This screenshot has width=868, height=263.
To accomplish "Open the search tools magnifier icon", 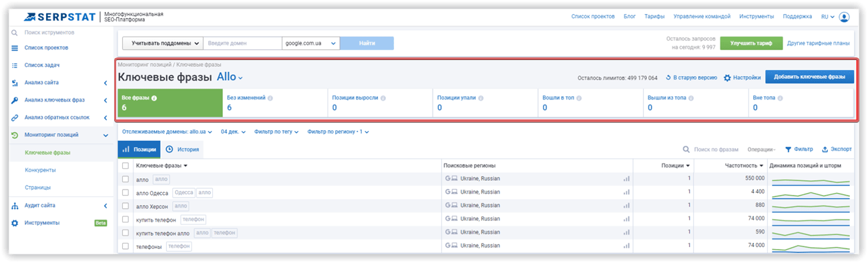I will [x=15, y=32].
